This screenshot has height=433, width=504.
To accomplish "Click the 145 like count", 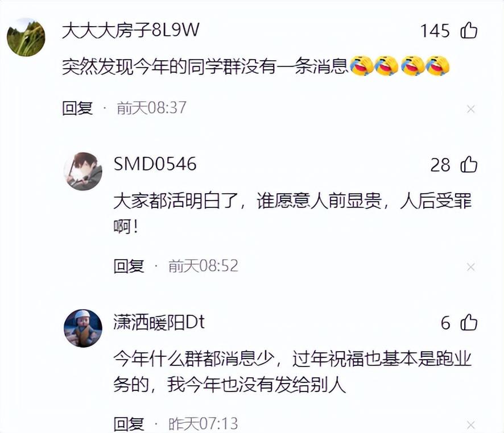I will pyautogui.click(x=435, y=31).
